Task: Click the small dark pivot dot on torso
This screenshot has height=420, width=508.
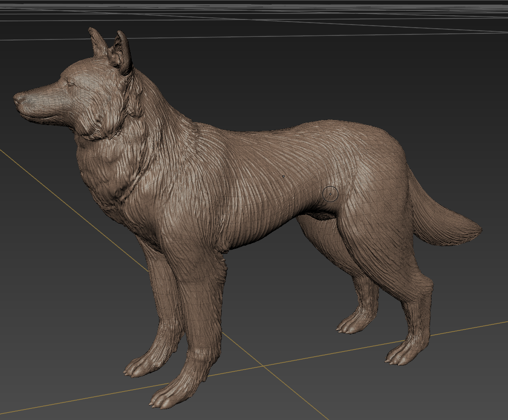Action: coord(283,176)
